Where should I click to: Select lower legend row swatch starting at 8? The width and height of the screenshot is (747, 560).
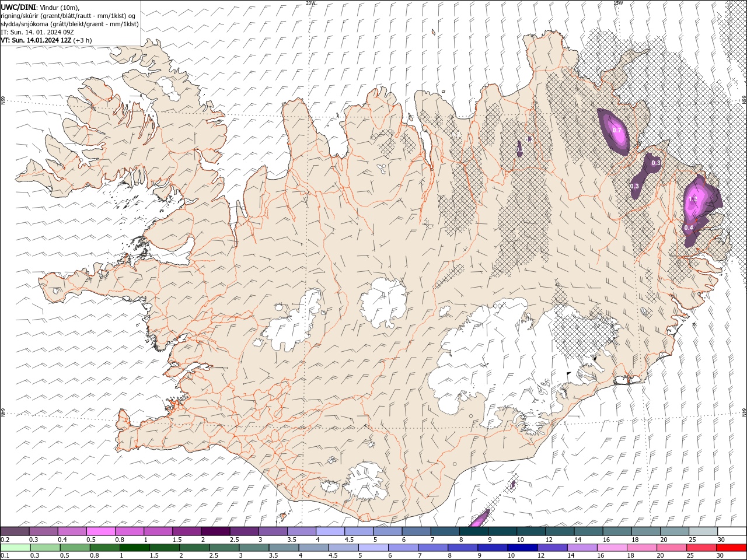463,548
